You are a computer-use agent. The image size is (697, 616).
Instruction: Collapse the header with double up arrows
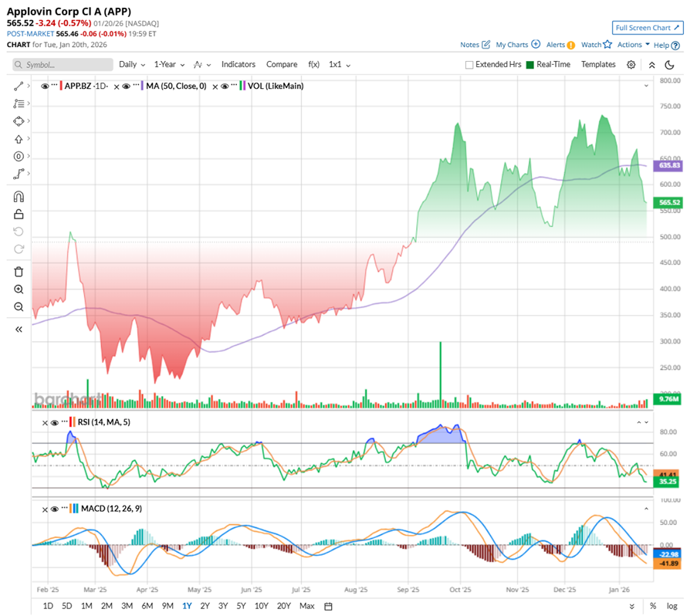pyautogui.click(x=651, y=65)
